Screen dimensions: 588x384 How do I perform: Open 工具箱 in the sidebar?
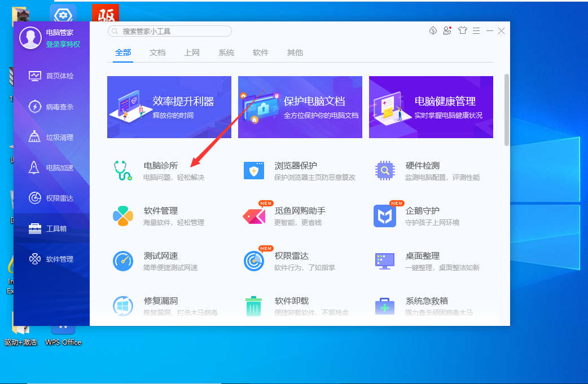pyautogui.click(x=51, y=228)
